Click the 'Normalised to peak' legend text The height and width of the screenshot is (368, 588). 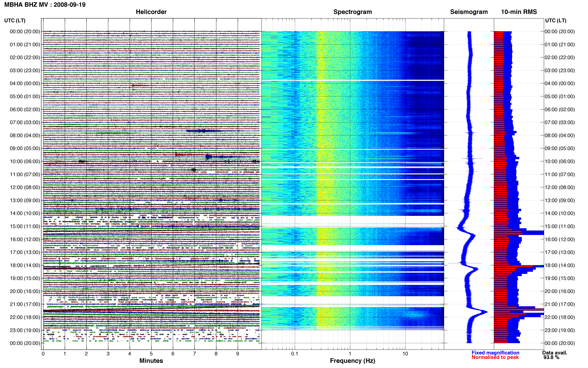[495, 357]
